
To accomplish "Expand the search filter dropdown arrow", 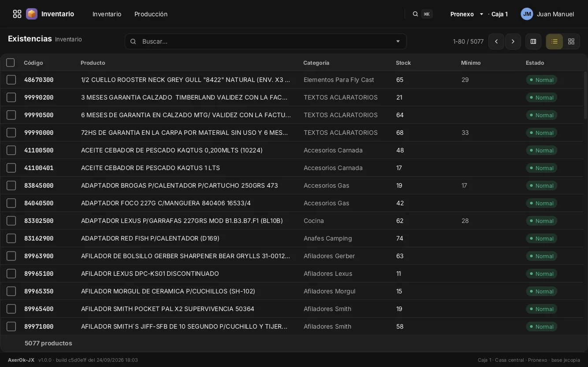I will tap(398, 41).
